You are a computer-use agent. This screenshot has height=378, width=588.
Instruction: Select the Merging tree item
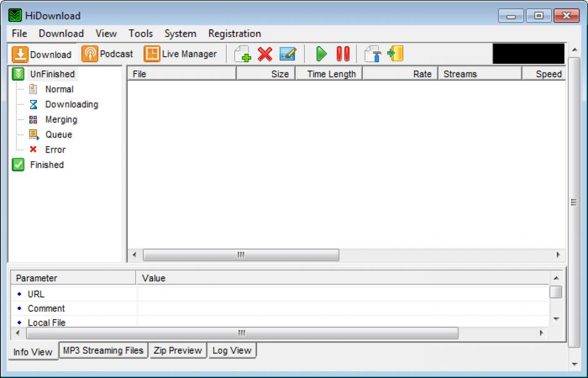[x=61, y=119]
